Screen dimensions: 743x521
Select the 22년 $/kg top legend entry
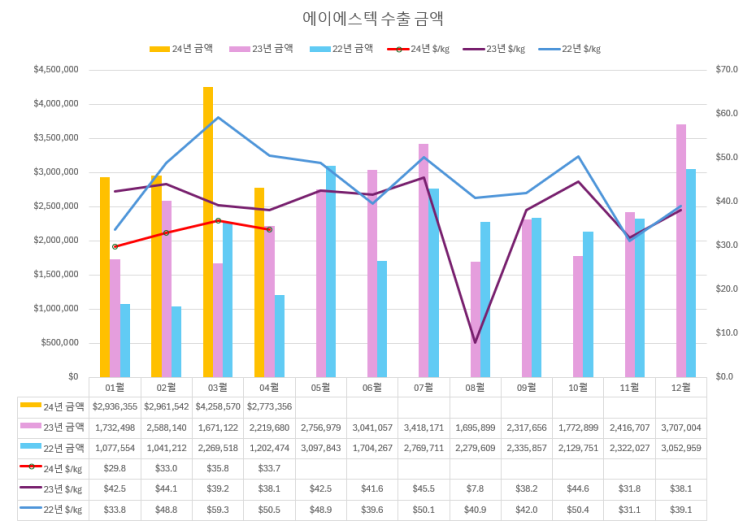click(570, 49)
